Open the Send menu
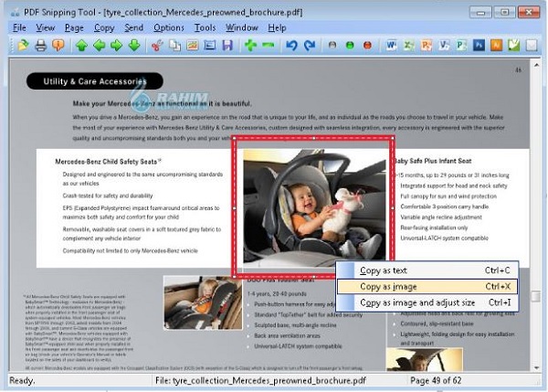548x392 pixels. 134,27
